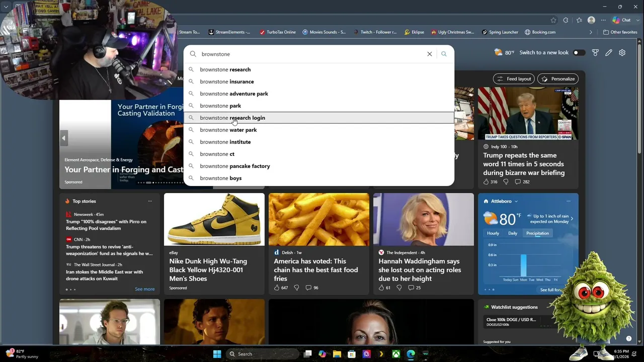Open the Eklipse bookmark

click(x=414, y=32)
